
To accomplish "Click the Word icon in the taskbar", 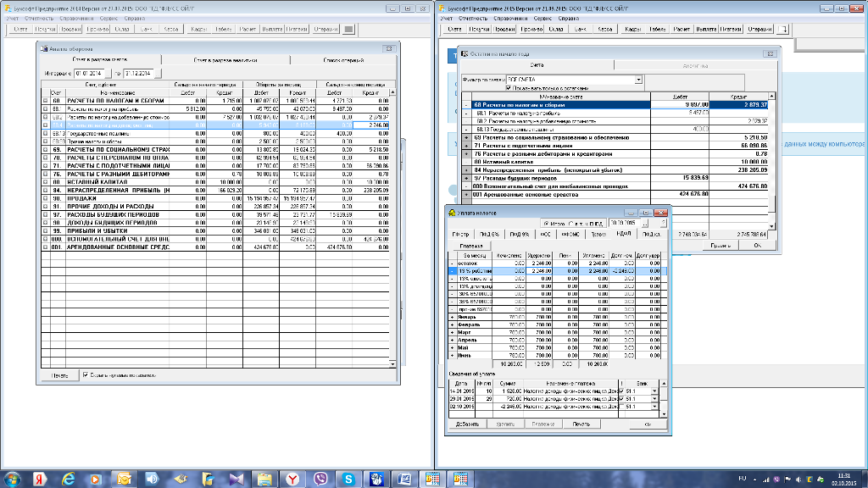I will pyautogui.click(x=404, y=479).
